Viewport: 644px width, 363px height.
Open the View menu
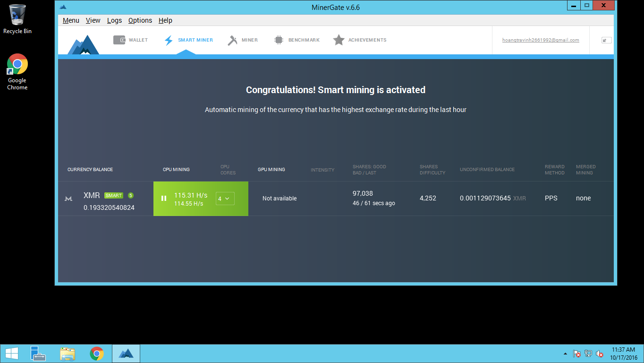(x=93, y=20)
